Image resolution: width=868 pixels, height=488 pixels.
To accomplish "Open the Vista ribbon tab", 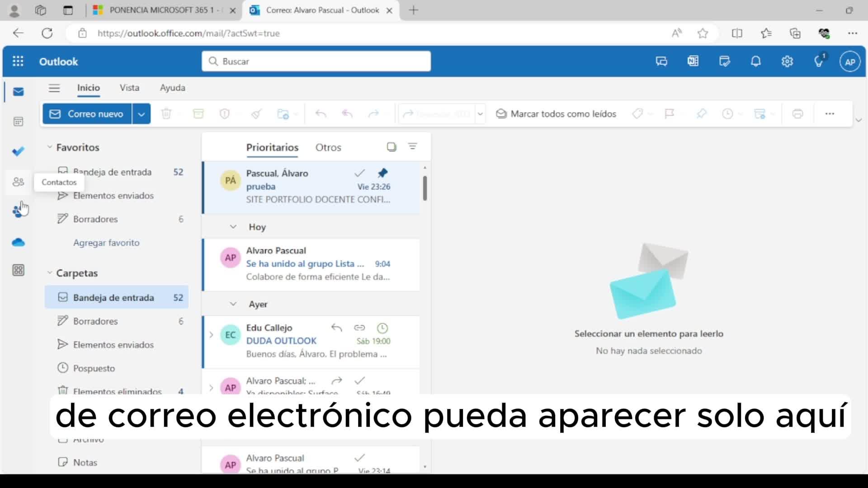I will [x=129, y=88].
